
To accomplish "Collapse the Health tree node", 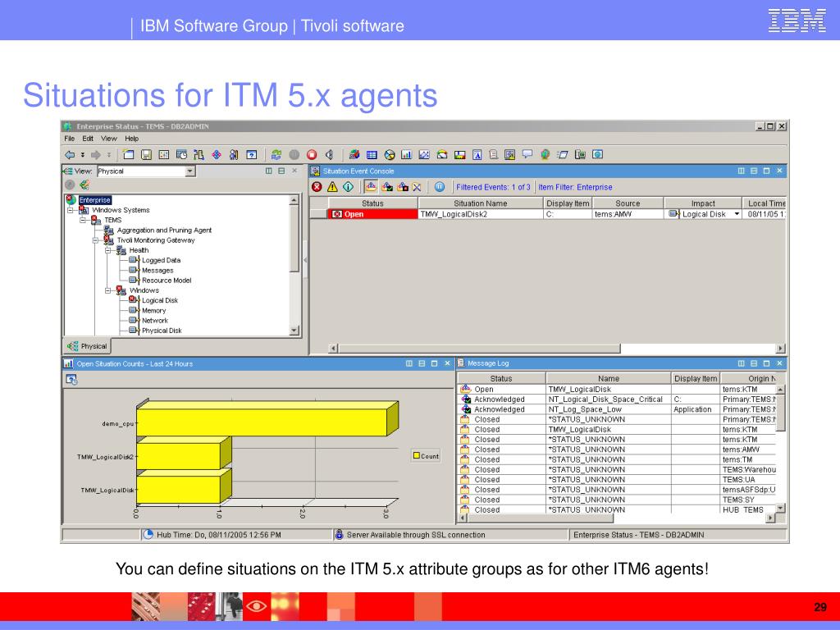I will pyautogui.click(x=107, y=250).
